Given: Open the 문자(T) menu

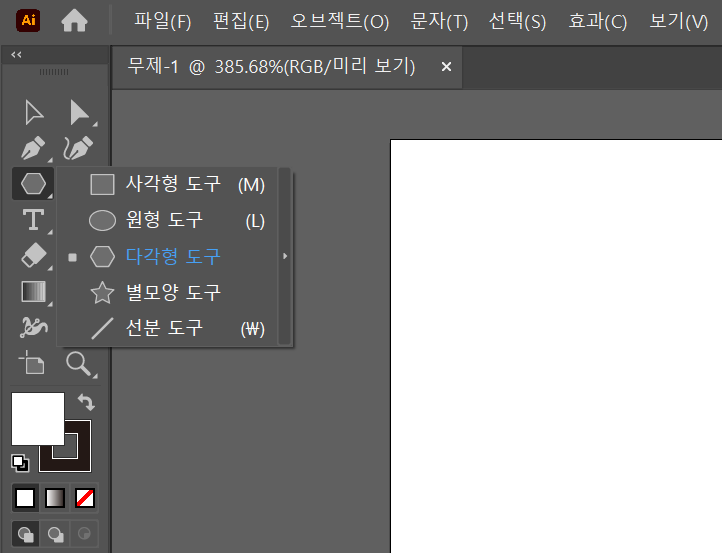Looking at the screenshot, I should point(439,21).
